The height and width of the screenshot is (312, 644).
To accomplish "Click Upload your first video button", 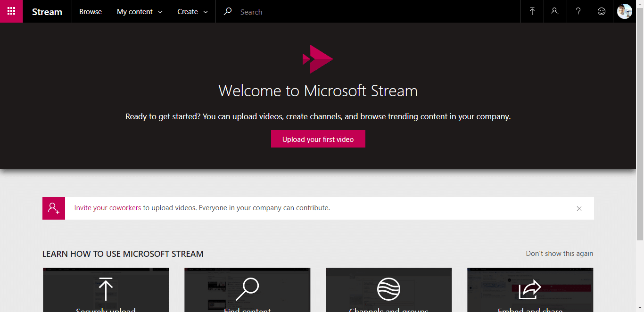I will coord(318,139).
